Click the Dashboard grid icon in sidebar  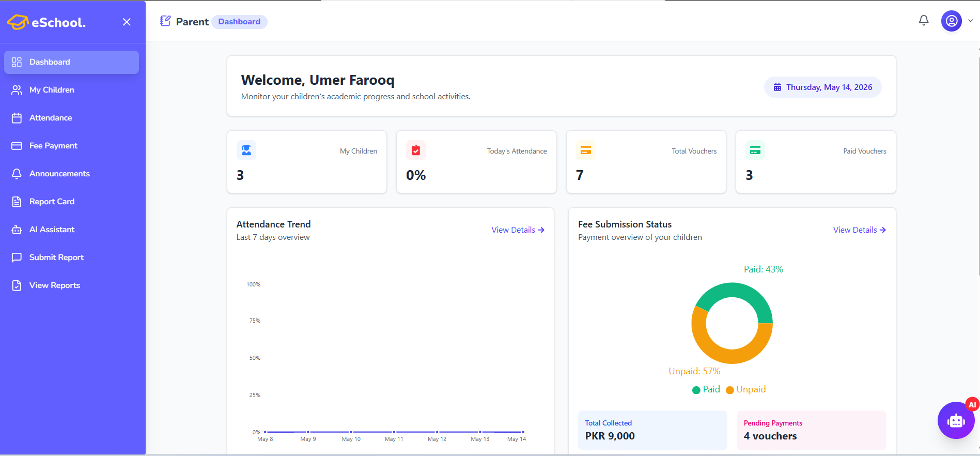coord(17,62)
